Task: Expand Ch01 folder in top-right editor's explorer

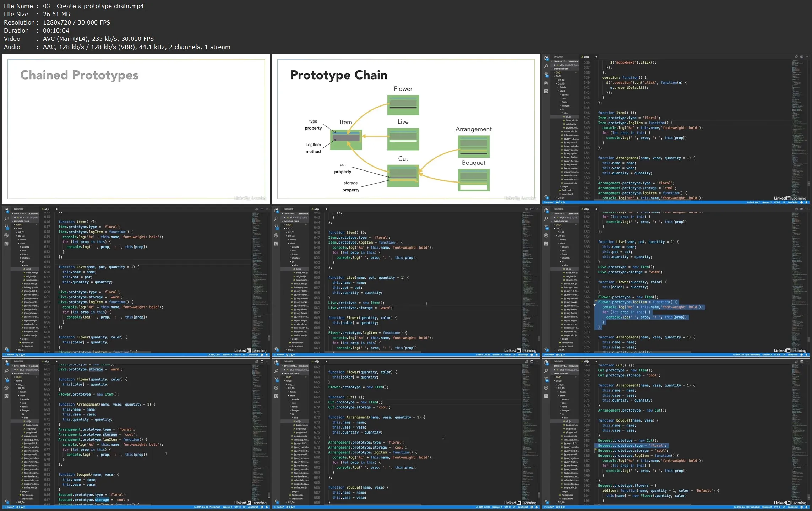Action: click(558, 72)
